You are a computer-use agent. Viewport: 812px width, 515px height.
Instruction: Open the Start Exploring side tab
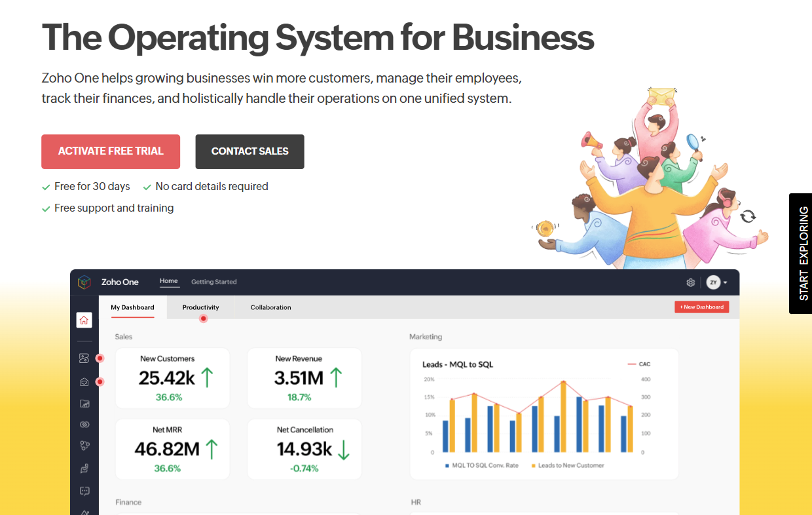click(800, 254)
